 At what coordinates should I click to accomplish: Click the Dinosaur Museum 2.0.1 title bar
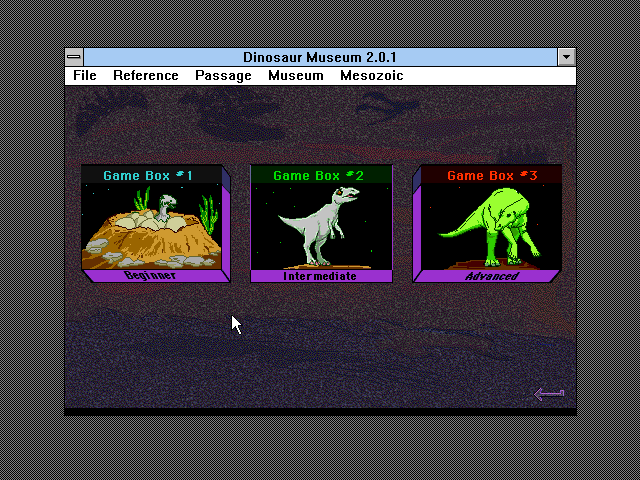click(320, 57)
